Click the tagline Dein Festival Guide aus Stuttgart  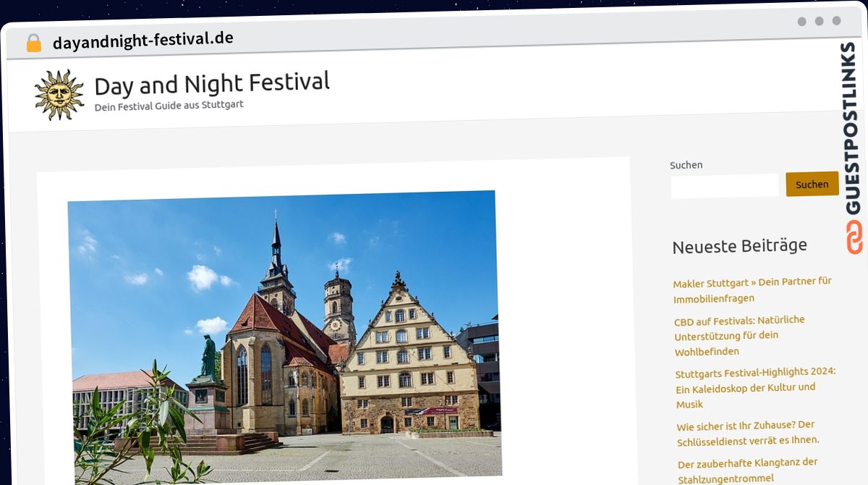click(x=169, y=105)
